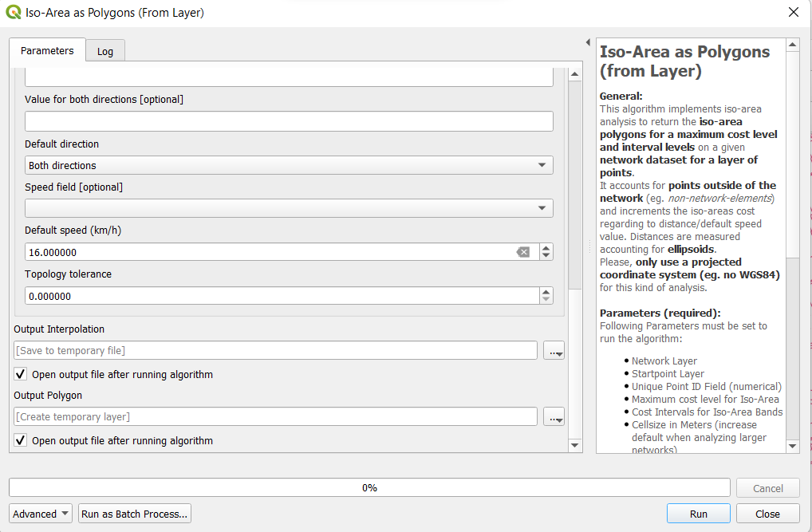Uncheck Open output file for Output Polygon
812x532 pixels.
[x=21, y=440]
